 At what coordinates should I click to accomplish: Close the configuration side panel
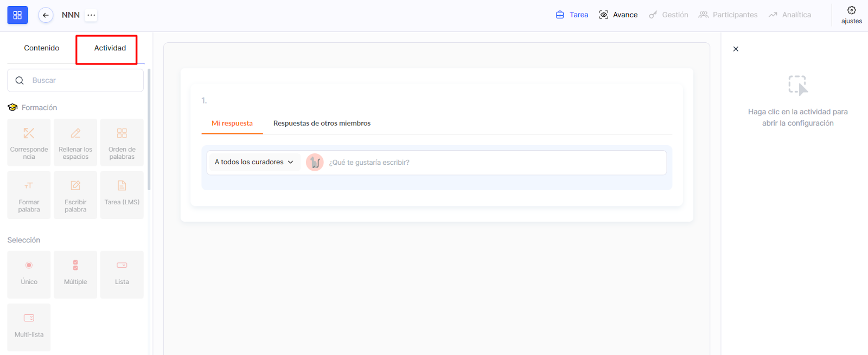click(736, 49)
